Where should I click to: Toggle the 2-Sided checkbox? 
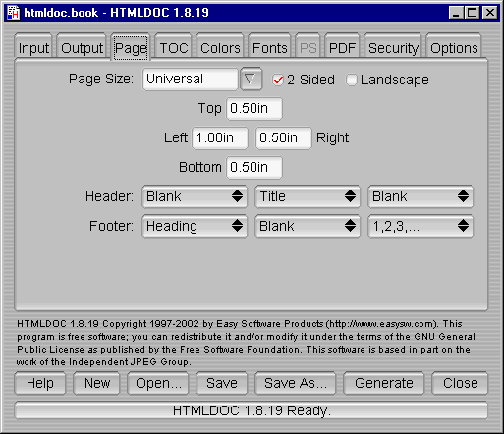[278, 80]
